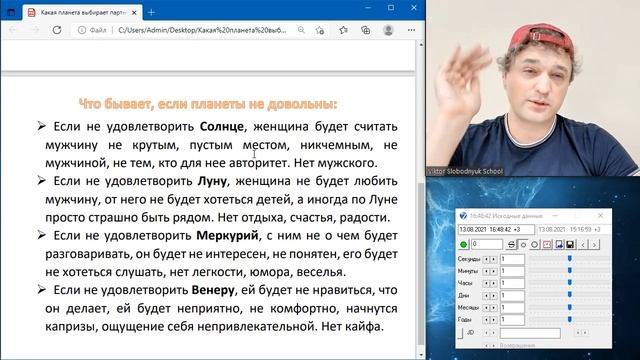Go back in browser history
Screen dimensions: 640x360
pos(13,30)
